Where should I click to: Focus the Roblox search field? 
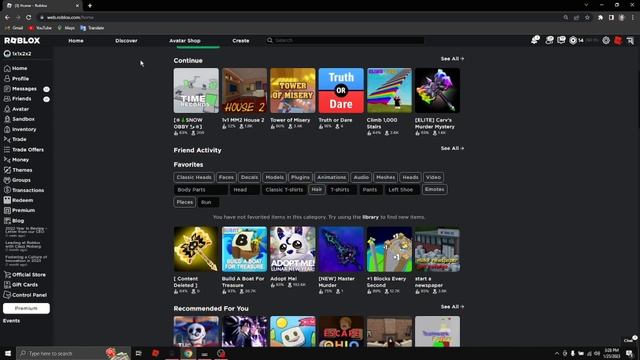[x=345, y=40]
